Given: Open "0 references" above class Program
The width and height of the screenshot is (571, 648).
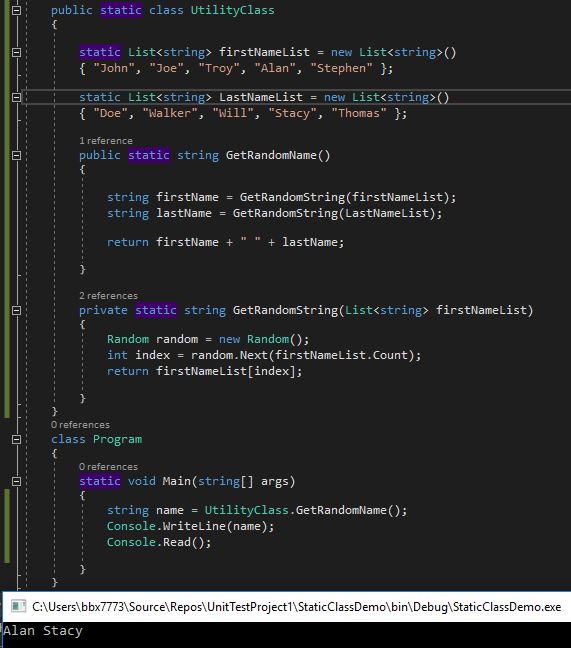Looking at the screenshot, I should 80,425.
